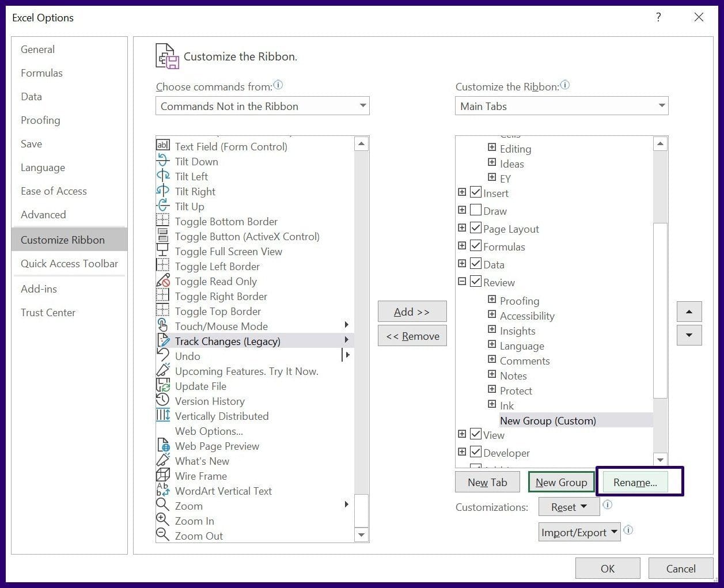Click the What's New icon
The width and height of the screenshot is (724, 588).
click(x=163, y=460)
